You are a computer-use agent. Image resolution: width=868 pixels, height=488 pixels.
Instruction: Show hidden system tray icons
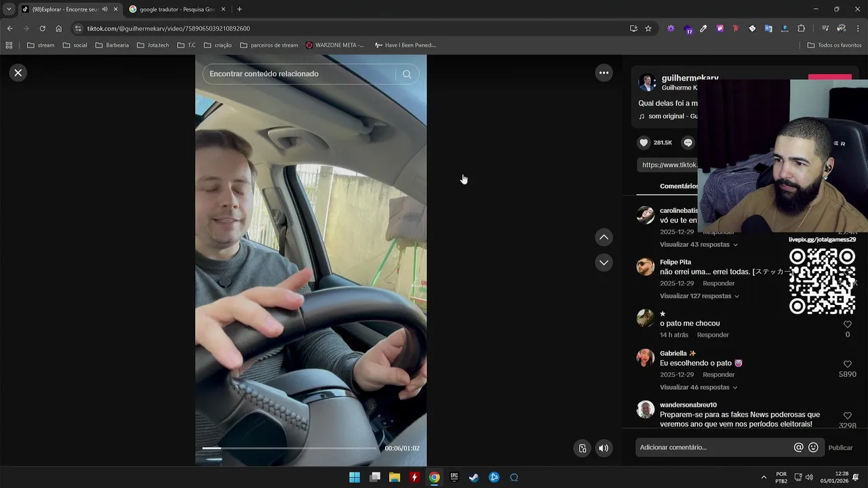pos(764,477)
